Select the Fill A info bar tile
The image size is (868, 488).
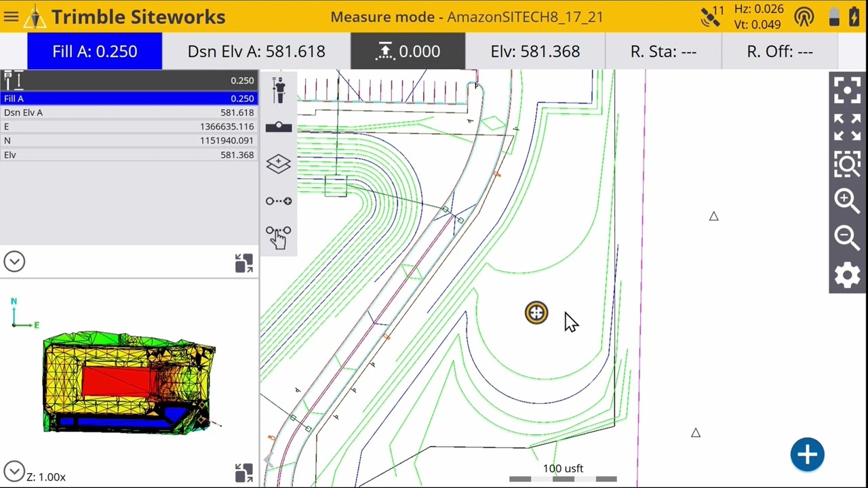tap(94, 52)
